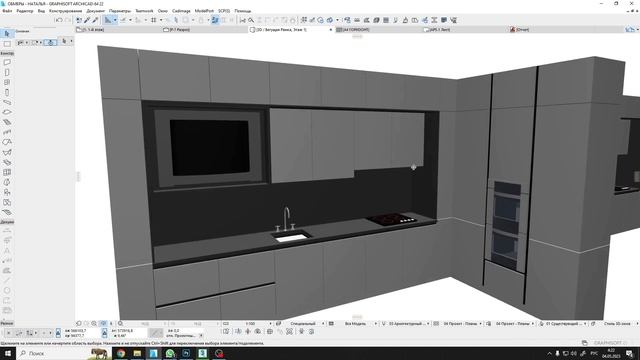
Task: Select the Mesh tool
Action: (7, 212)
